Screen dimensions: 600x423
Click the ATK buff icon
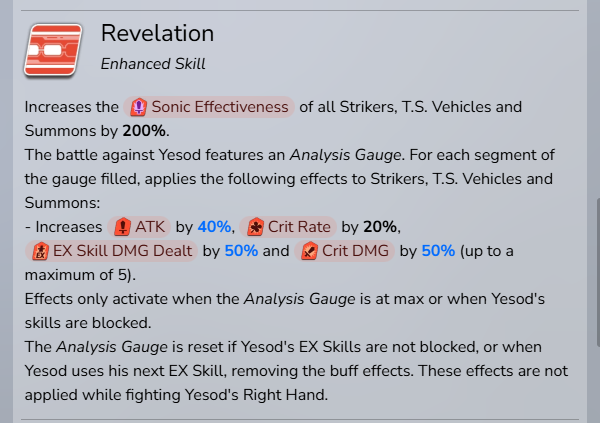(x=123, y=226)
